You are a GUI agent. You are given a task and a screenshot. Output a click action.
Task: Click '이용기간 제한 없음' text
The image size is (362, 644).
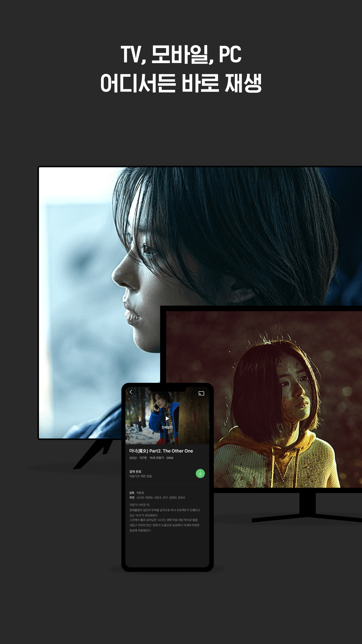(141, 476)
